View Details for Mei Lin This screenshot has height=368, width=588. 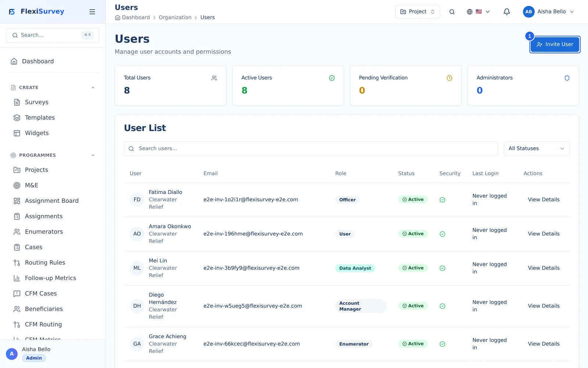[544, 268]
